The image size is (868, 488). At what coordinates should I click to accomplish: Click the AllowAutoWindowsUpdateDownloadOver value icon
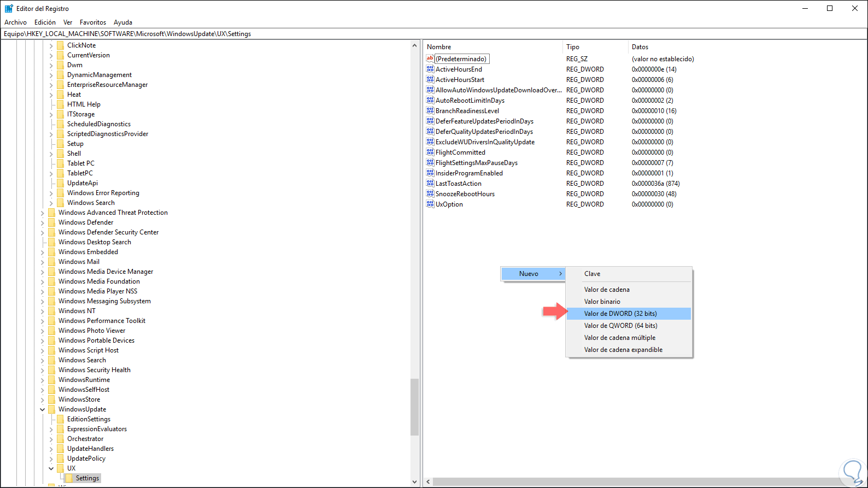click(x=430, y=90)
